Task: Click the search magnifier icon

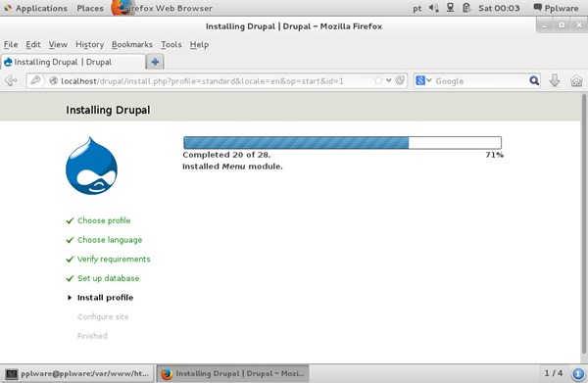Action: point(534,80)
